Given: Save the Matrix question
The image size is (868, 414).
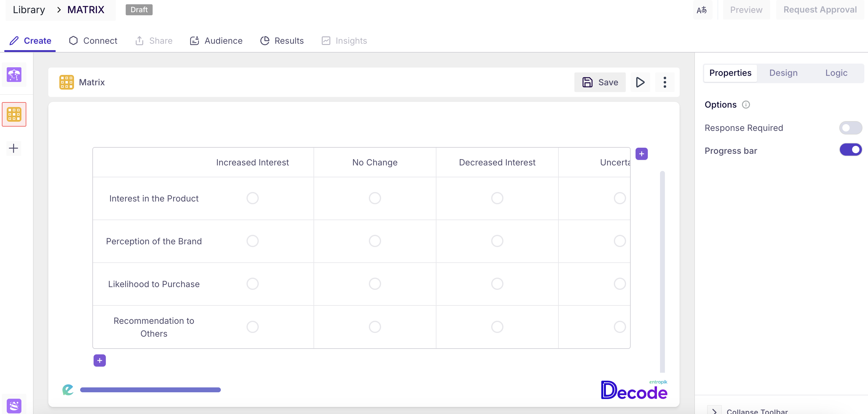Looking at the screenshot, I should pyautogui.click(x=600, y=82).
